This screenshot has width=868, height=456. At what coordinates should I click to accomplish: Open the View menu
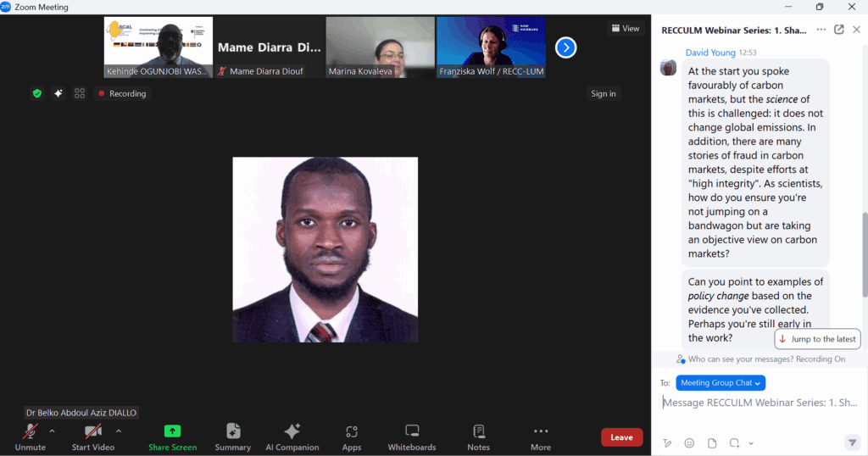tap(625, 28)
